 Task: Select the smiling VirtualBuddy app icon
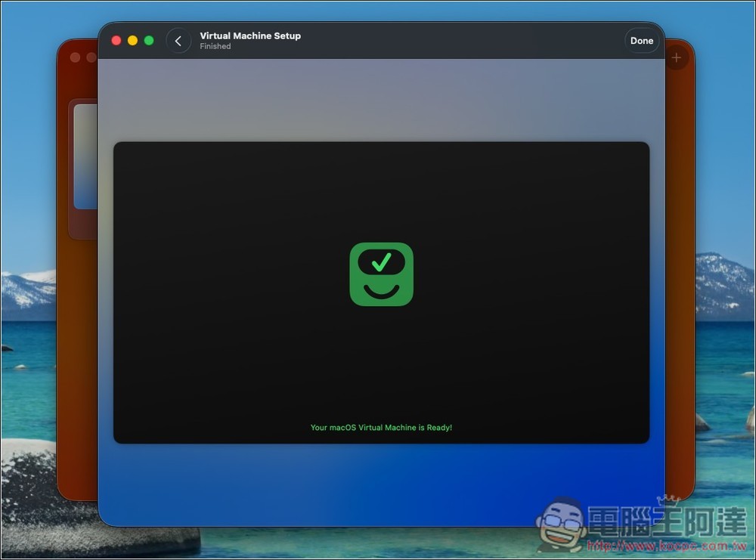(381, 274)
